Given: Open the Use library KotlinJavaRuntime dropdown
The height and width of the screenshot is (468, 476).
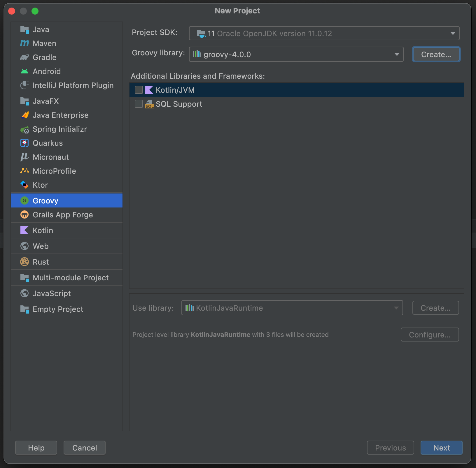Looking at the screenshot, I should 292,308.
